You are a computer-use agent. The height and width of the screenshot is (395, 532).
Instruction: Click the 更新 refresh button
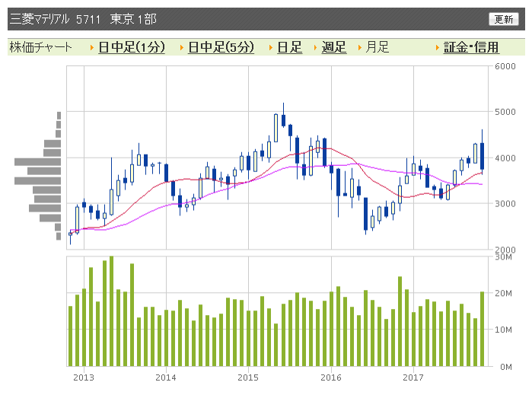point(504,19)
